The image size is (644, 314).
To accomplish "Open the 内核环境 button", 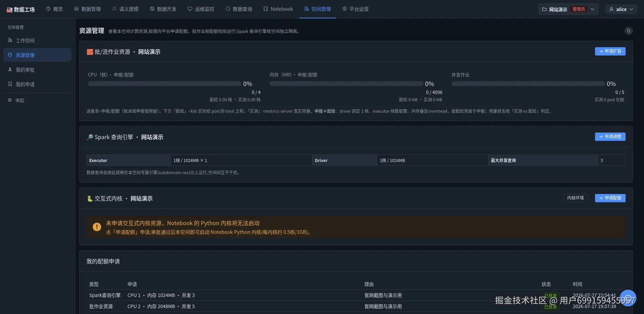I will click(x=576, y=198).
